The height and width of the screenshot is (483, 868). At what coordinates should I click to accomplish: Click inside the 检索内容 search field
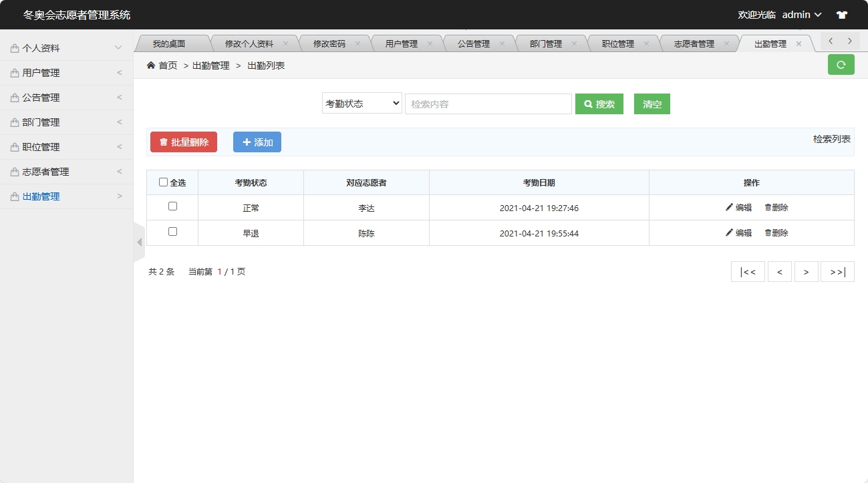488,104
